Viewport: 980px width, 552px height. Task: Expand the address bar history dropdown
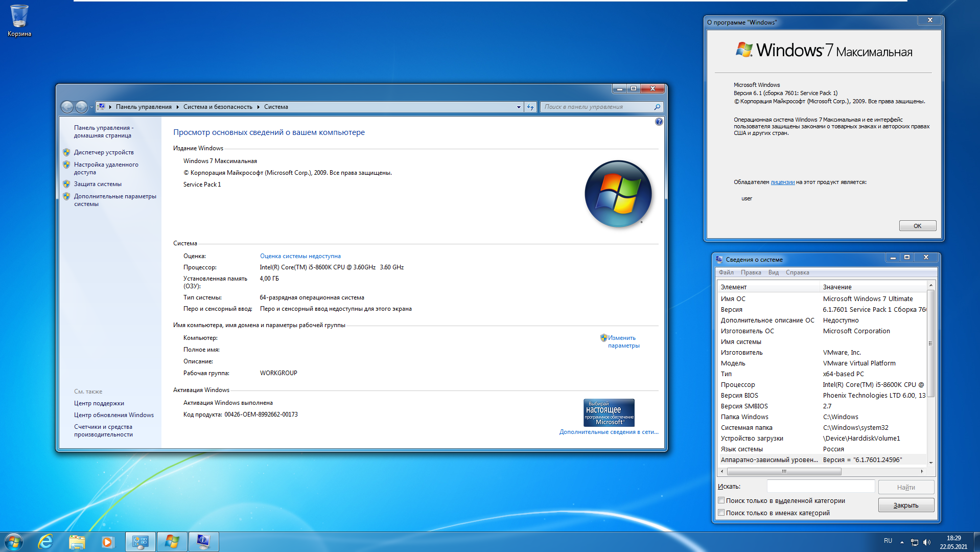[x=519, y=107]
